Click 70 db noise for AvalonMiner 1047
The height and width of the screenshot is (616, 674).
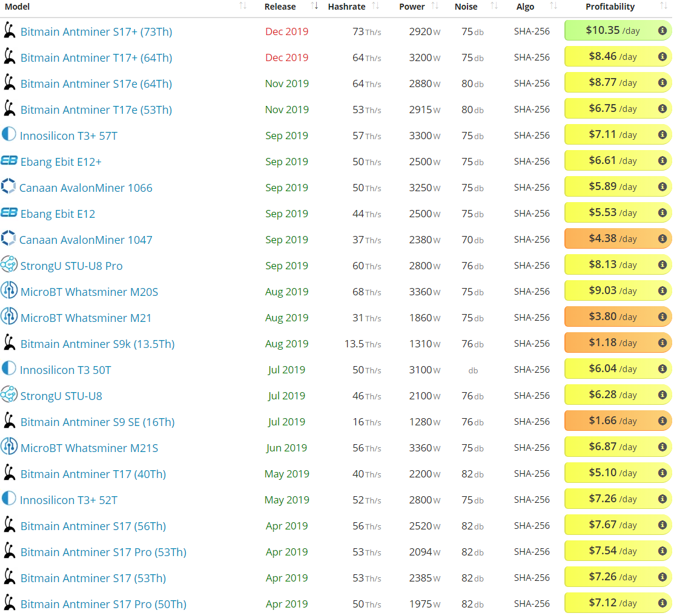(x=472, y=240)
